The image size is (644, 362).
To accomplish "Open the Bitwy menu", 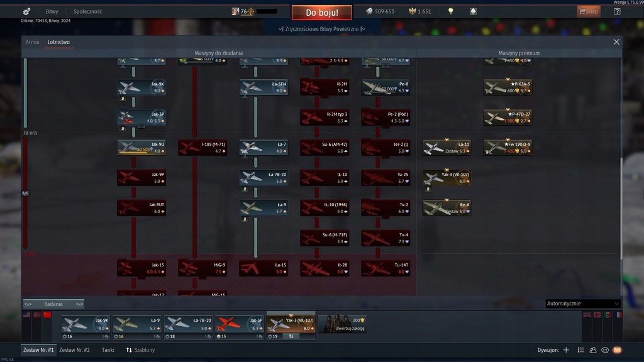I will [x=52, y=11].
